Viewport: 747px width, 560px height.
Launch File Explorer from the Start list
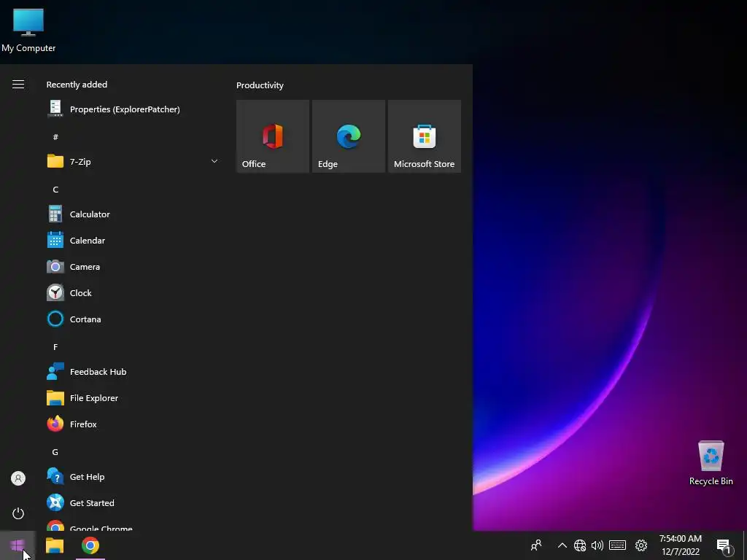click(x=133, y=397)
